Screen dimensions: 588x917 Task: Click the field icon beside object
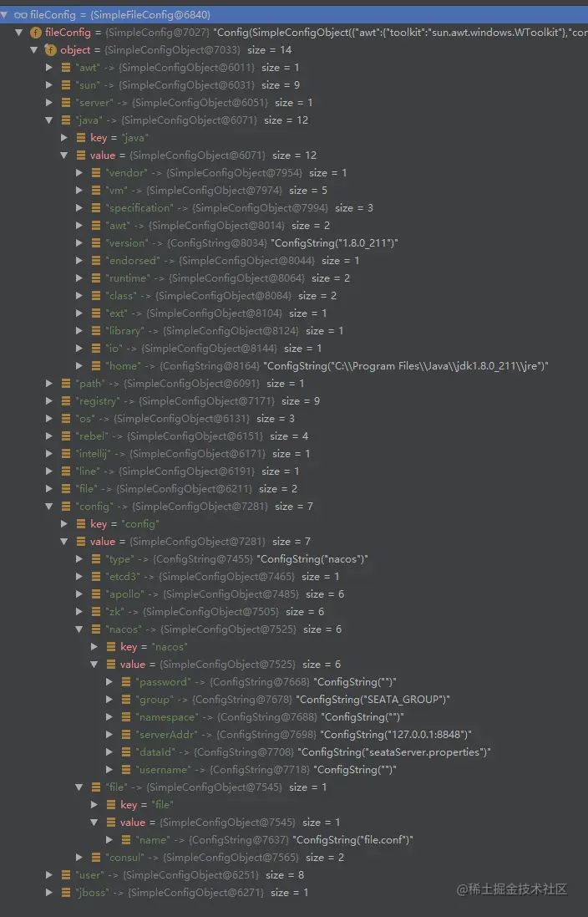(x=51, y=49)
